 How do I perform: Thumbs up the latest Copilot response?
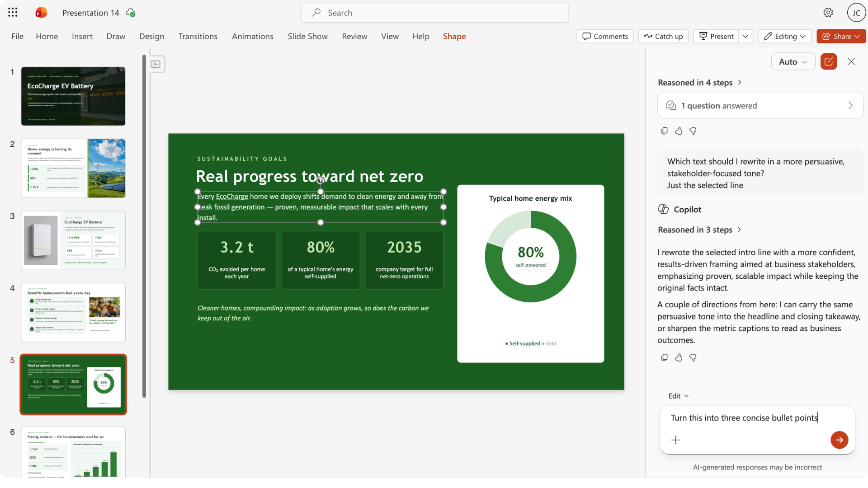(679, 358)
